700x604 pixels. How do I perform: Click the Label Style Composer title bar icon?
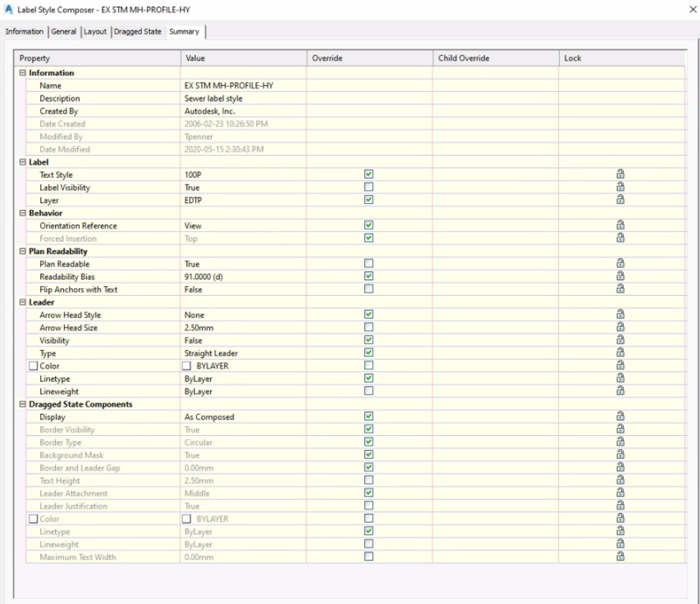9,8
